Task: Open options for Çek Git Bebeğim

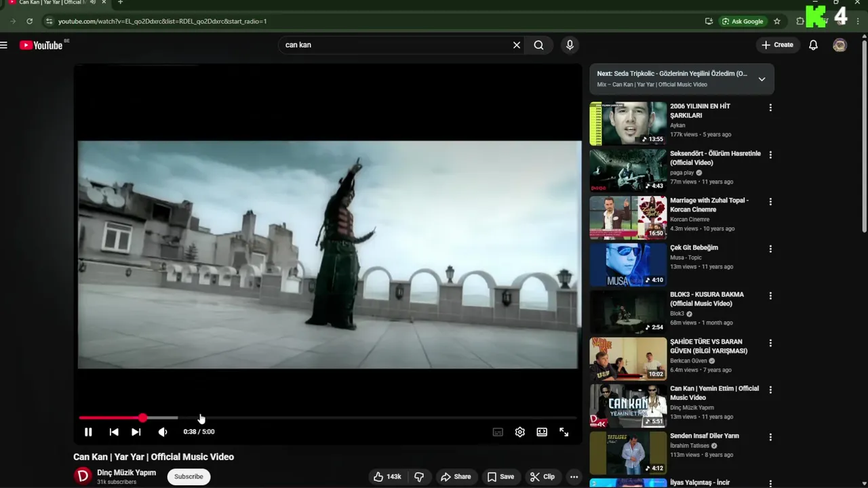Action: [x=770, y=249]
